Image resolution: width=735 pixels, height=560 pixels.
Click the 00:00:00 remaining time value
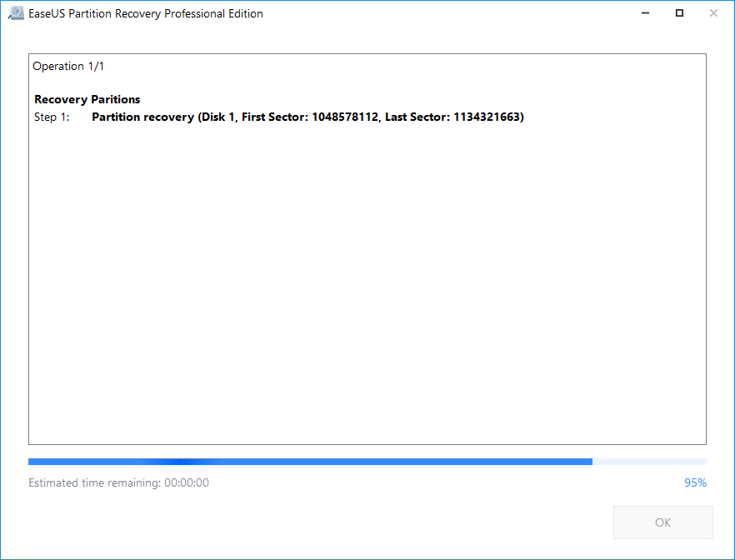click(x=187, y=482)
